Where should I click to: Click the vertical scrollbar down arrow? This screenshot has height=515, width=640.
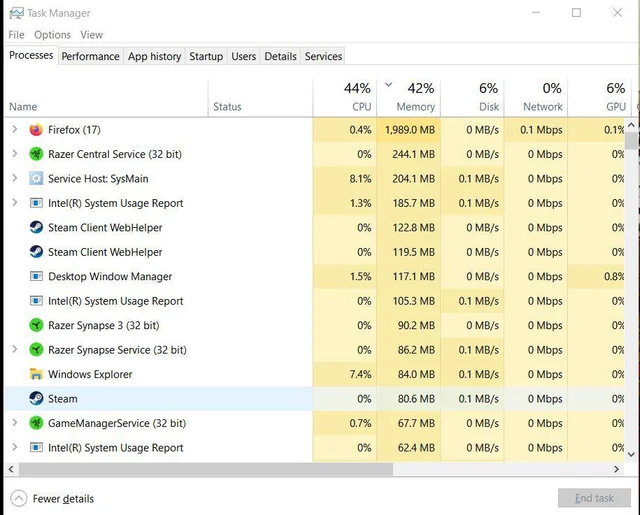631,454
